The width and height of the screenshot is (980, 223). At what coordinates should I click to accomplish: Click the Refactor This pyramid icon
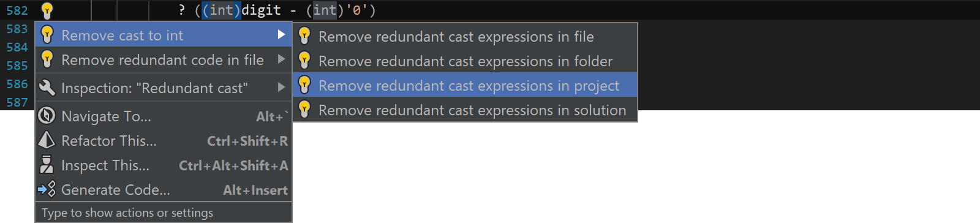(47, 140)
